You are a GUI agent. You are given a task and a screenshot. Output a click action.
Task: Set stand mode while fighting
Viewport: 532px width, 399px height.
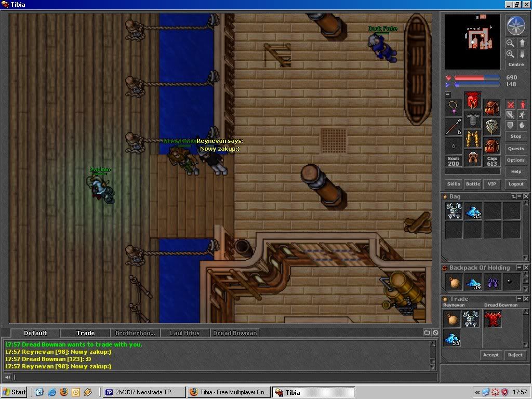[x=522, y=105]
